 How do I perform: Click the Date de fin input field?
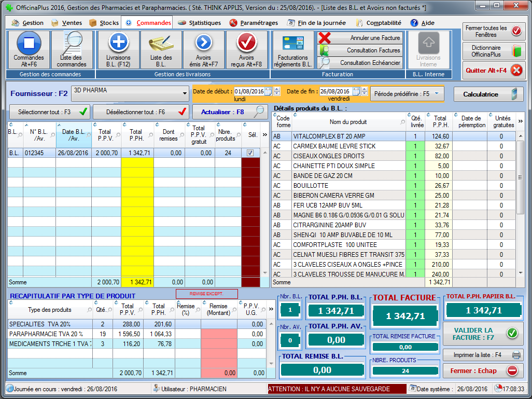coord(335,92)
